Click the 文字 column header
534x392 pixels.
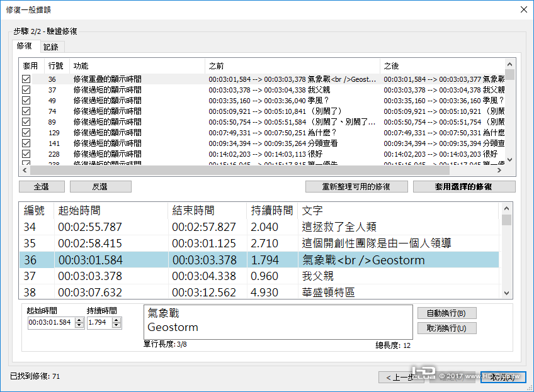tap(398, 210)
